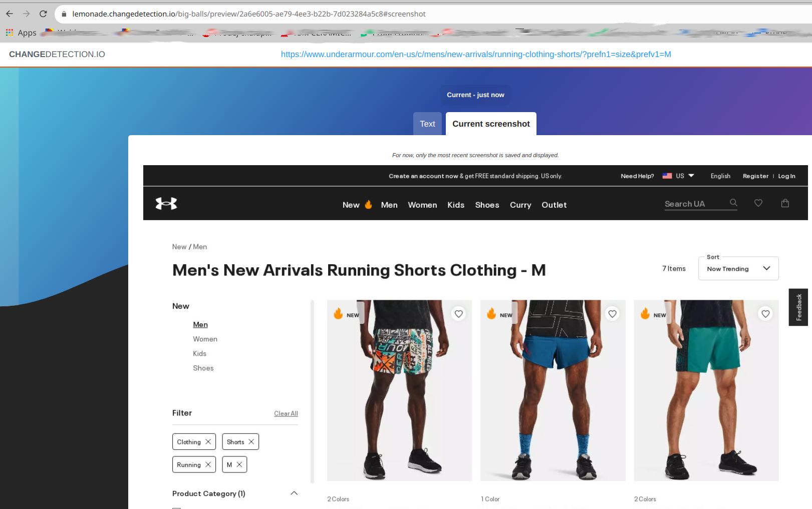Click the Log In link
The height and width of the screenshot is (509, 812).
pyautogui.click(x=786, y=176)
